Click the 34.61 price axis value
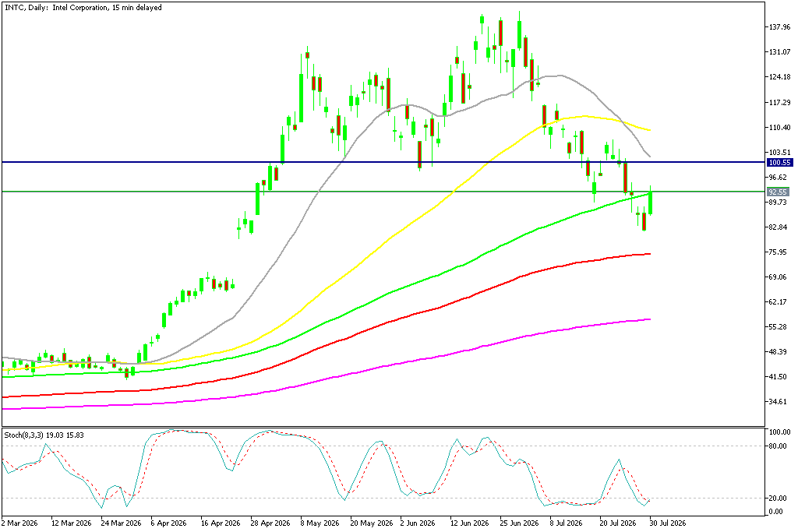 [x=779, y=402]
